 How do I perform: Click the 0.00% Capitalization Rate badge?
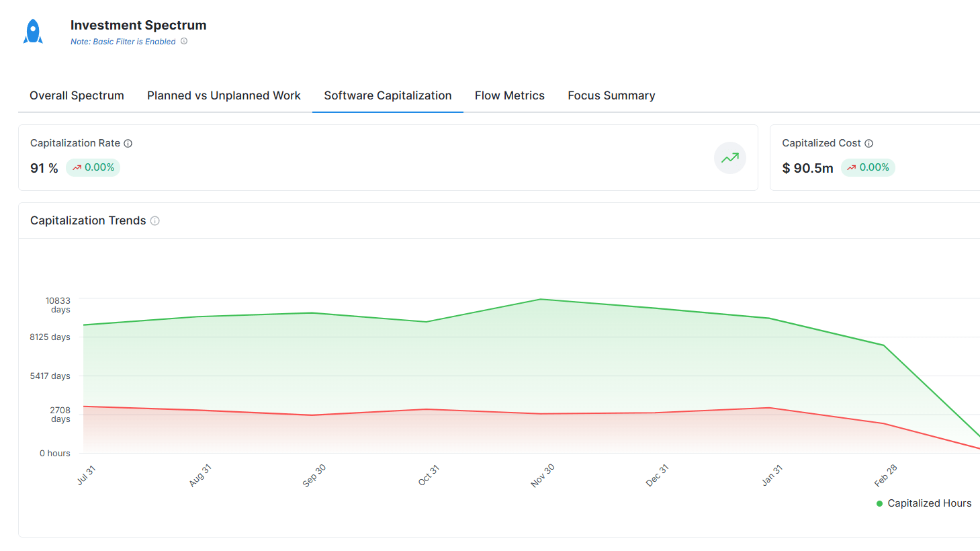(x=93, y=167)
